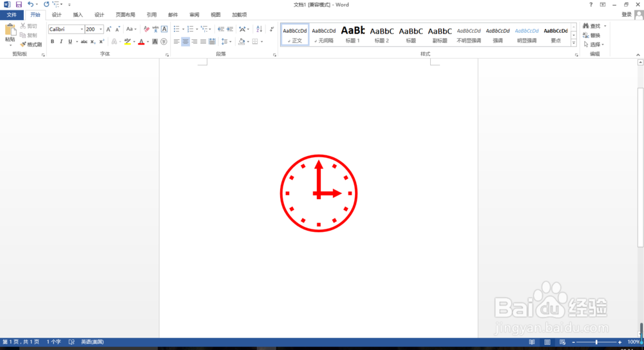Toggle Align Right paragraph alignment

[x=194, y=41]
